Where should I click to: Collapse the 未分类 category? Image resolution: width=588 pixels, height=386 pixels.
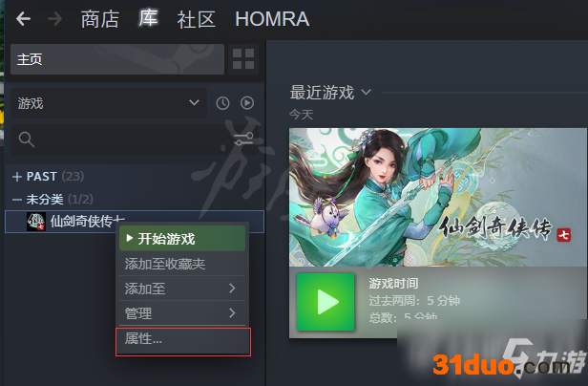17,200
